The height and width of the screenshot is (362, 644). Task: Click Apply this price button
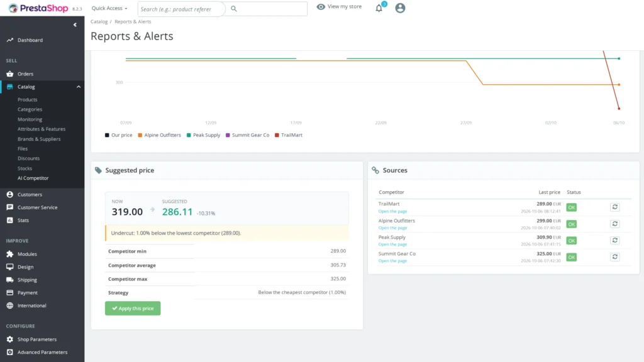pos(133,308)
